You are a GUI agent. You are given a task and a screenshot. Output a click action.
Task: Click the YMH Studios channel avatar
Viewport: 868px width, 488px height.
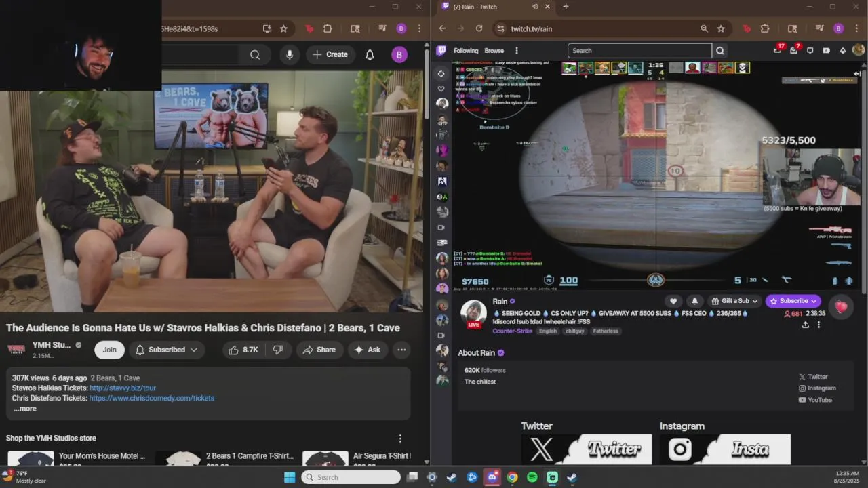click(x=16, y=349)
